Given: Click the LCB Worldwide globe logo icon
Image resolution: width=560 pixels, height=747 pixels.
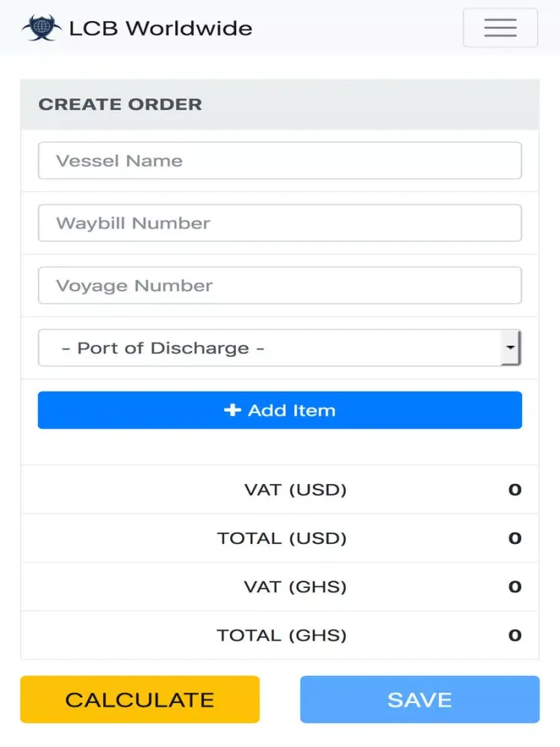Looking at the screenshot, I should coord(41,28).
